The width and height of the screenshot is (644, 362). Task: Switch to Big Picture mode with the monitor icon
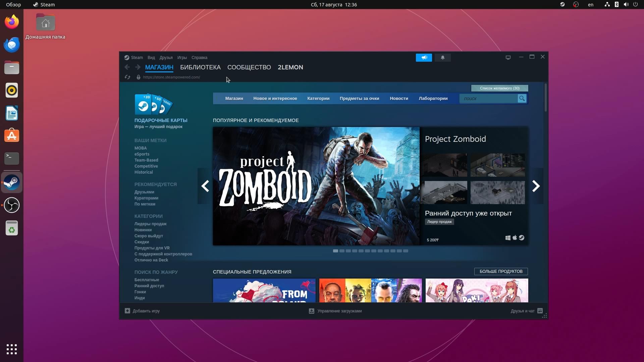click(x=508, y=57)
